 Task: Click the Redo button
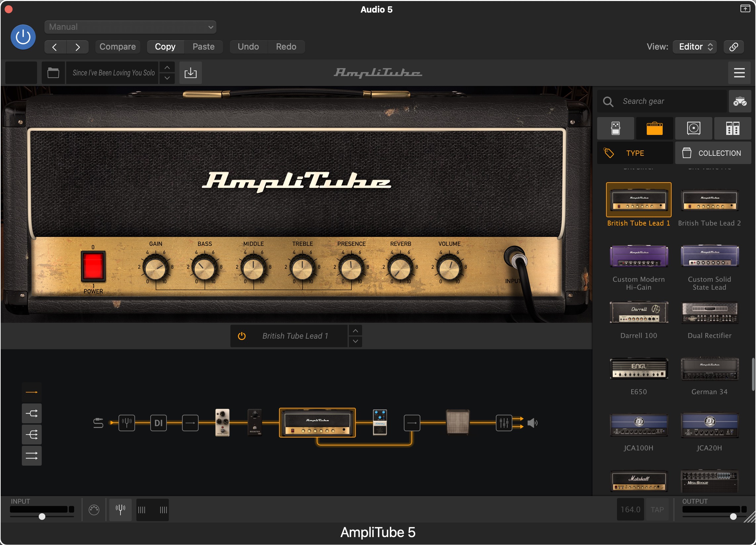(x=286, y=47)
